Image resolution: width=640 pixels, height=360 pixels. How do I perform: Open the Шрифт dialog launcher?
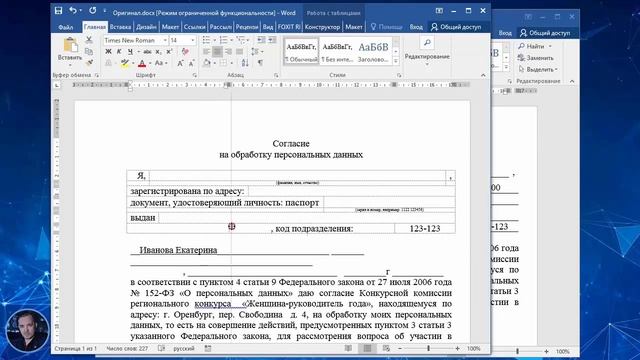click(194, 76)
